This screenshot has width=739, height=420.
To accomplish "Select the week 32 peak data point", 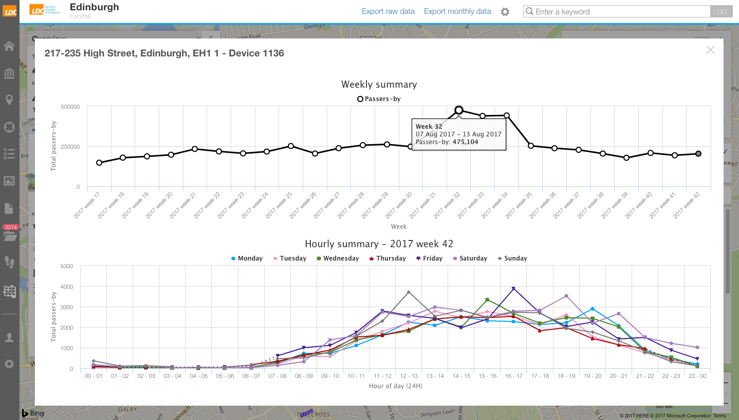I will coord(459,110).
